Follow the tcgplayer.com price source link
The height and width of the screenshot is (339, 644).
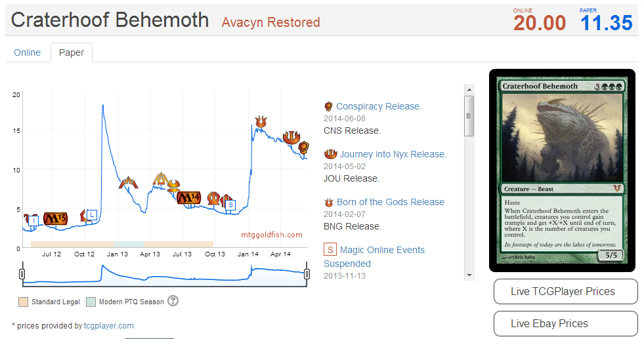109,325
